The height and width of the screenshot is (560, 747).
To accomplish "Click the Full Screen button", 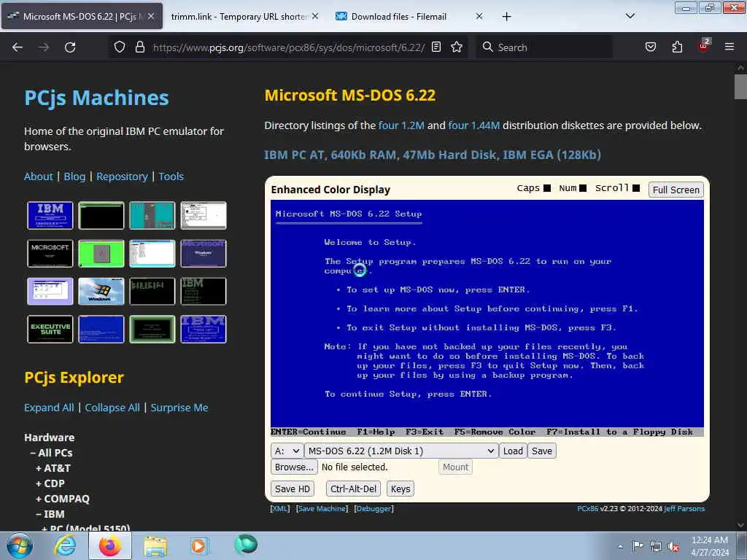I will click(x=676, y=190).
